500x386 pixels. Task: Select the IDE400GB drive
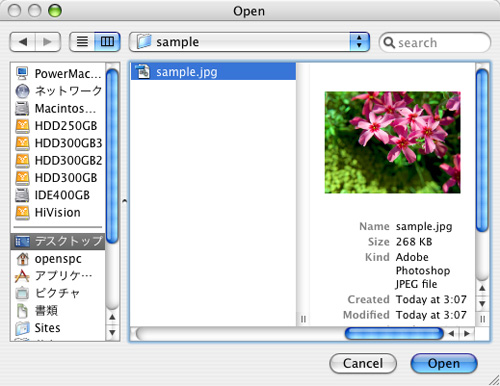[x=58, y=195]
